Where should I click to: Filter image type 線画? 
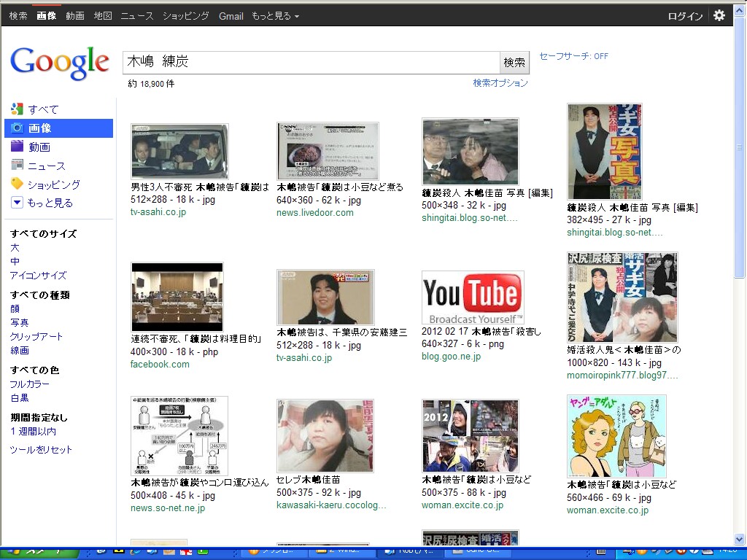pos(20,350)
